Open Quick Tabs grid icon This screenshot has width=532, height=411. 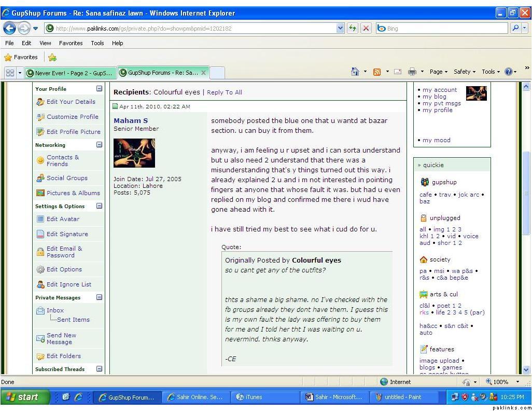tap(10, 73)
